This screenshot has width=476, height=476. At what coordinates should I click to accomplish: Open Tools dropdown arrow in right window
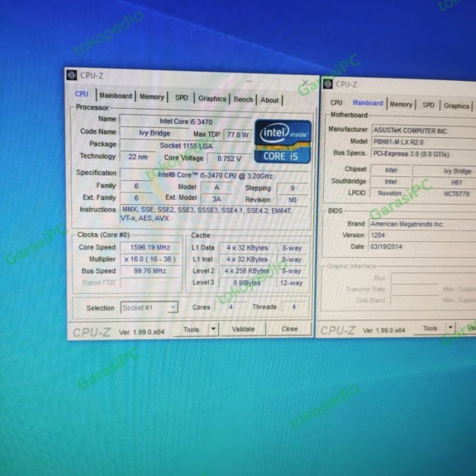coord(450,328)
